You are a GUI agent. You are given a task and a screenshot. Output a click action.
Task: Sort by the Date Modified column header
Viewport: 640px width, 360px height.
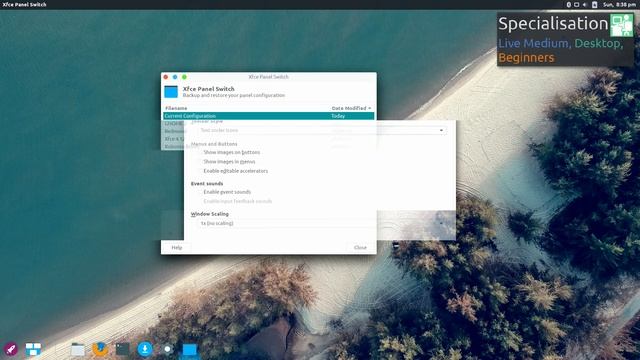[351, 108]
